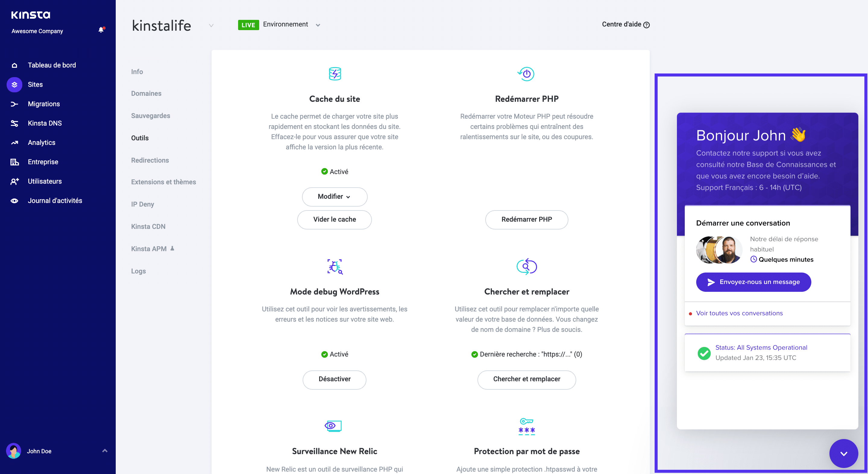Click the Vider le cache button
Screen dimensions: 868x474
(x=334, y=220)
